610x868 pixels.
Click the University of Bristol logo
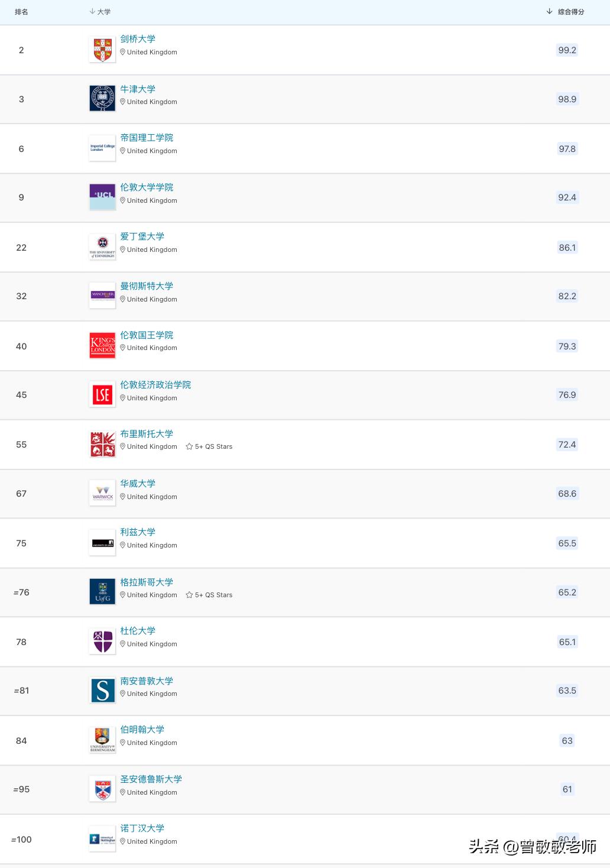[102, 444]
